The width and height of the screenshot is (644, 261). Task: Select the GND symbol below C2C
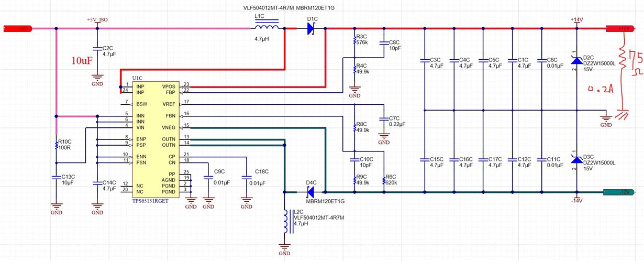click(x=96, y=79)
